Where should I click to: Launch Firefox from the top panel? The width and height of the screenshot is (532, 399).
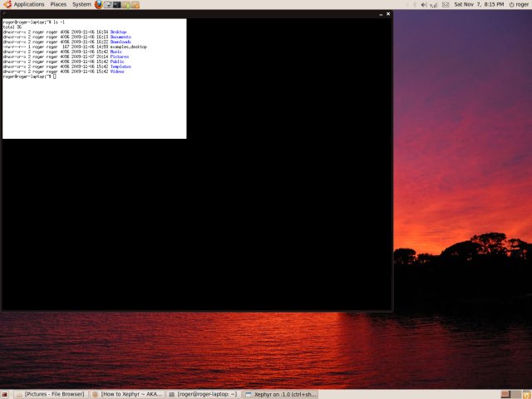pyautogui.click(x=99, y=4)
